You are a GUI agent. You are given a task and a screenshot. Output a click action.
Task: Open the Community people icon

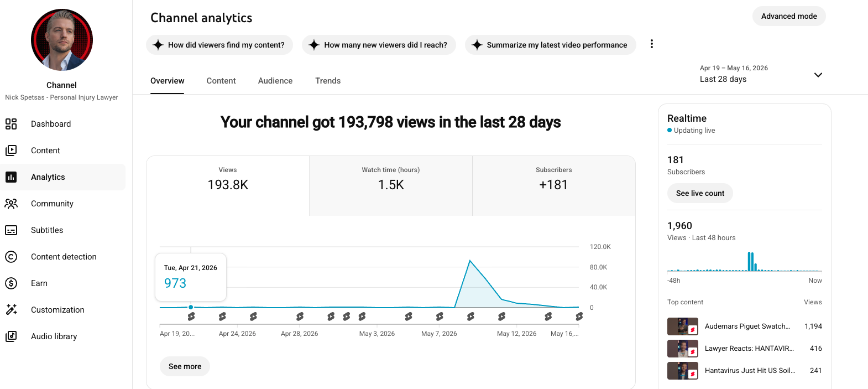click(11, 204)
